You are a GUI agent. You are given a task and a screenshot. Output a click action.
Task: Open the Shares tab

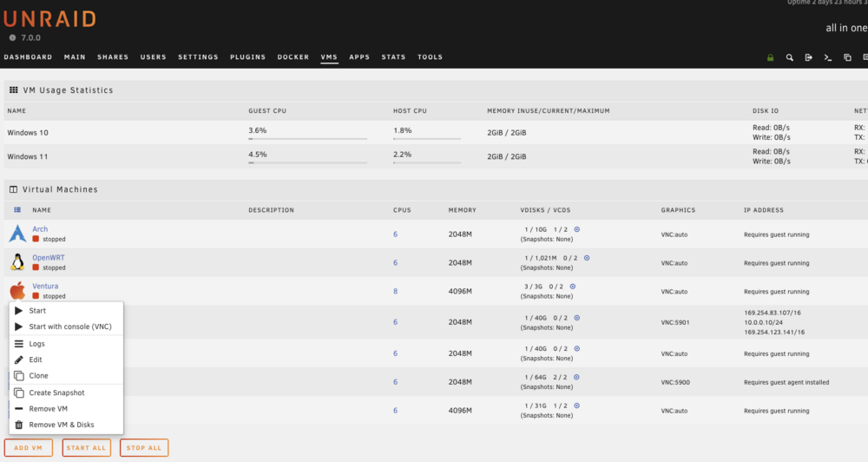click(113, 57)
